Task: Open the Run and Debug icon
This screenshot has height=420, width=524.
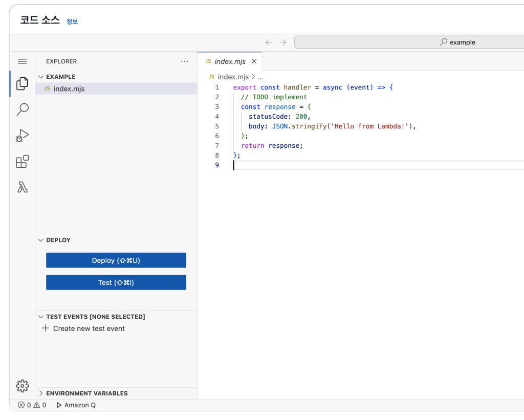Action: pyautogui.click(x=22, y=136)
